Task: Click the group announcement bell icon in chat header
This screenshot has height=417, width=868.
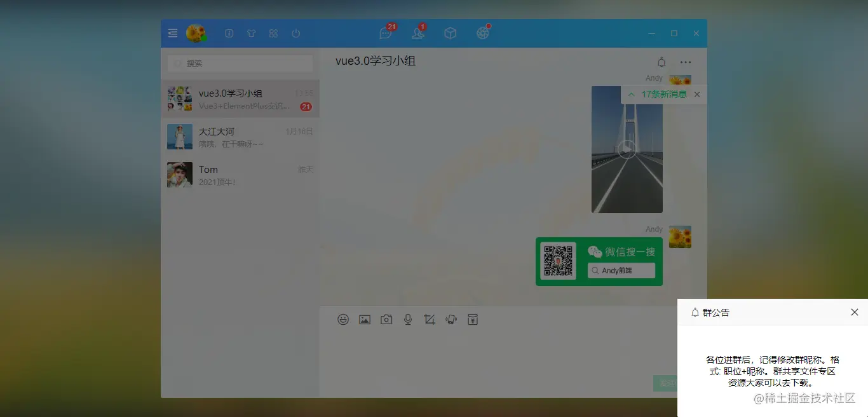Action: (x=661, y=62)
